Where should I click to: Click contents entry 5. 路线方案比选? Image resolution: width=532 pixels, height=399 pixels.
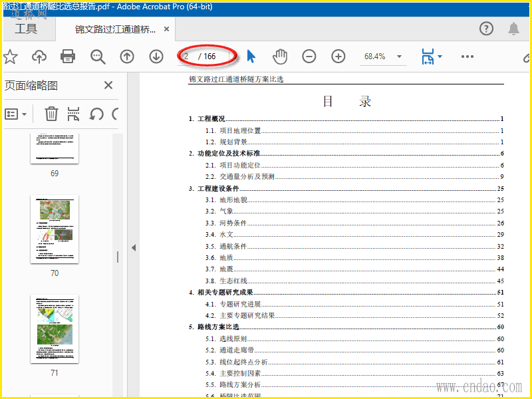pos(346,327)
